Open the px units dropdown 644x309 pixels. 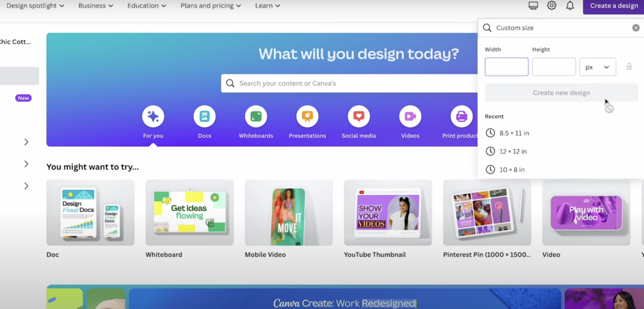coord(597,67)
